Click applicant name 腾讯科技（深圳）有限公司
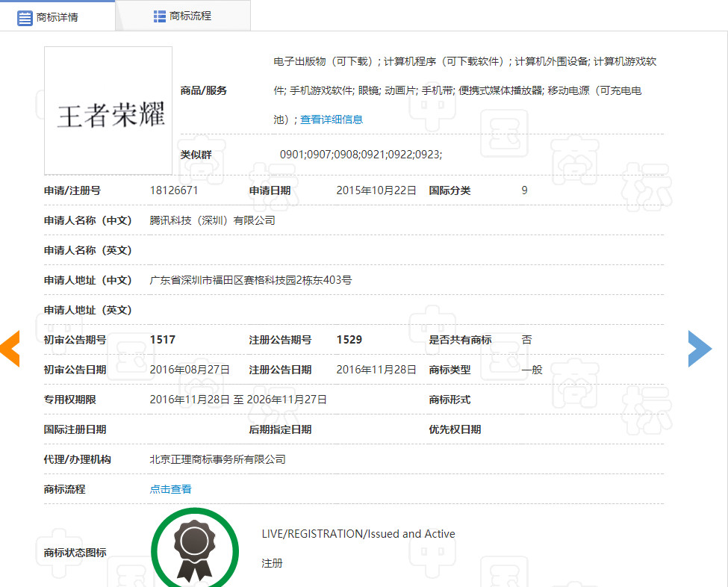This screenshot has width=728, height=587. tap(212, 220)
